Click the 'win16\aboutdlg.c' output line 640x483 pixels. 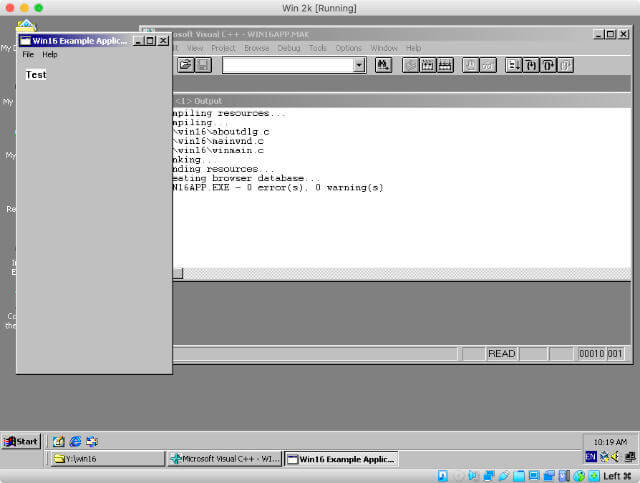click(221, 132)
